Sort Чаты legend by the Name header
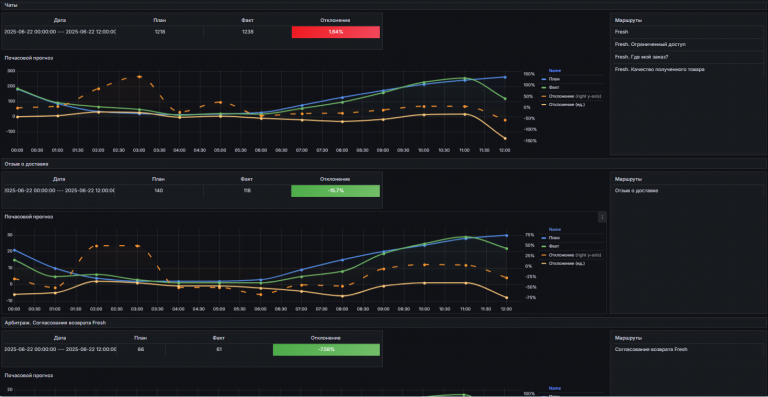 [554, 70]
